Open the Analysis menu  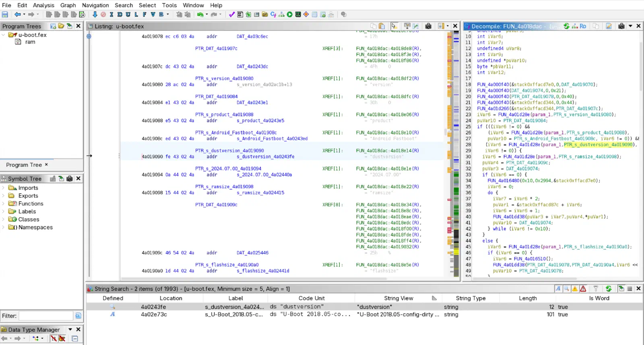pyautogui.click(x=43, y=5)
